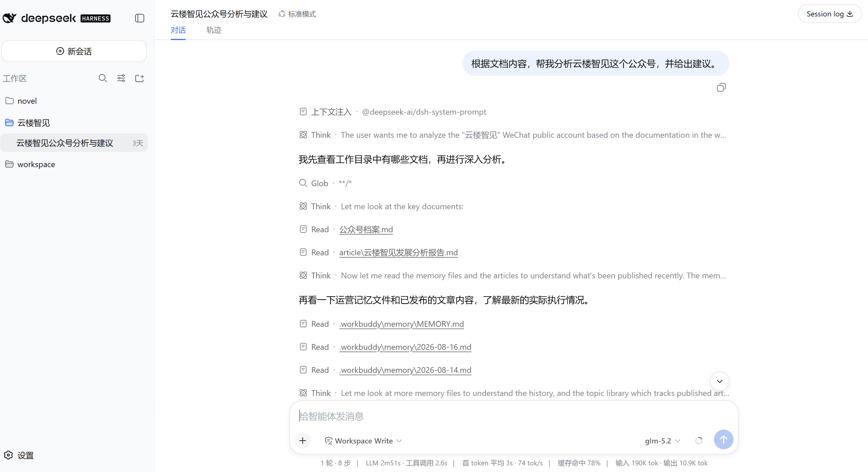Screen dimensions: 868x472
Task: Click the @deepseek-ai/dsh-system-prompt text
Action: coord(424,112)
